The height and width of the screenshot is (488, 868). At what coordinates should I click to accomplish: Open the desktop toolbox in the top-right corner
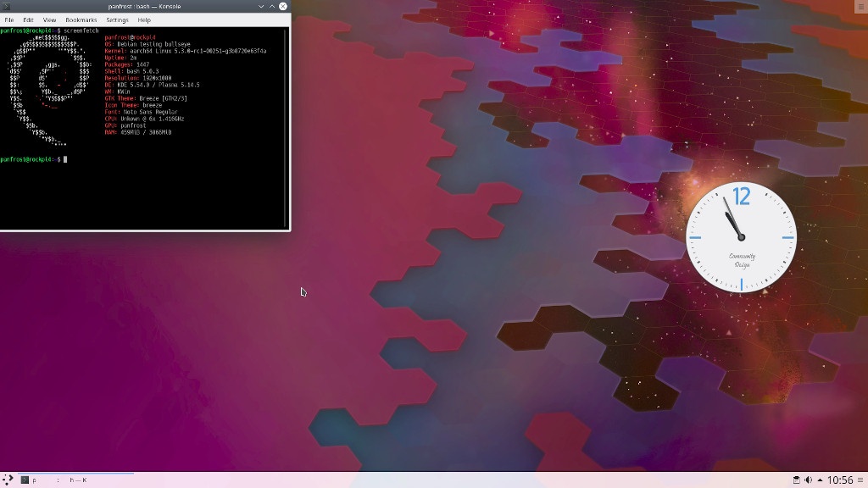(861, 7)
